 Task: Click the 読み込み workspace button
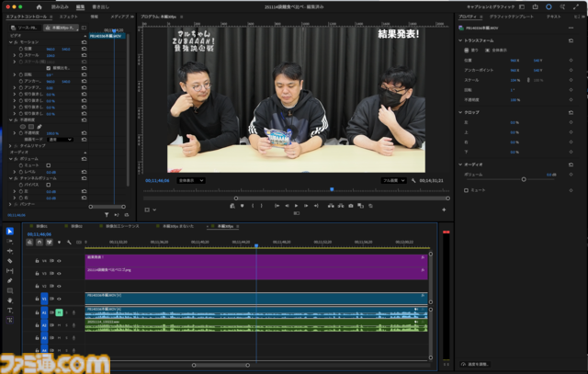pos(59,6)
